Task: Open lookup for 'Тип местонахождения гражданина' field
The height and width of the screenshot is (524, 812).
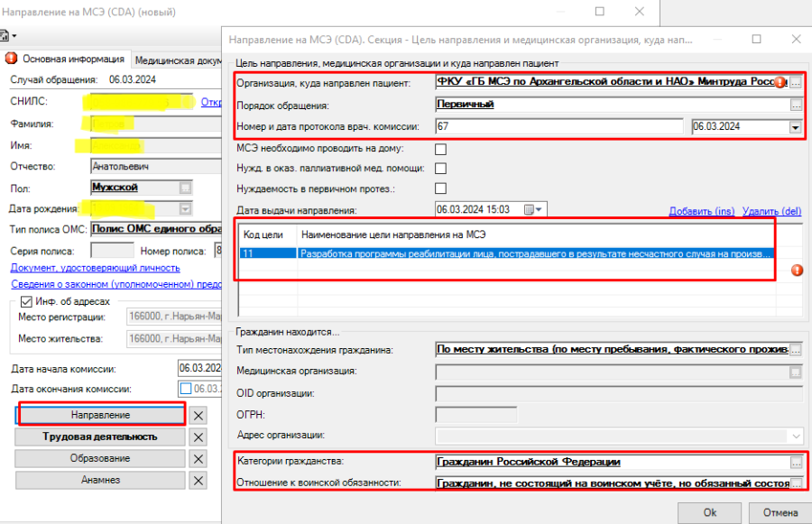Action: click(795, 349)
